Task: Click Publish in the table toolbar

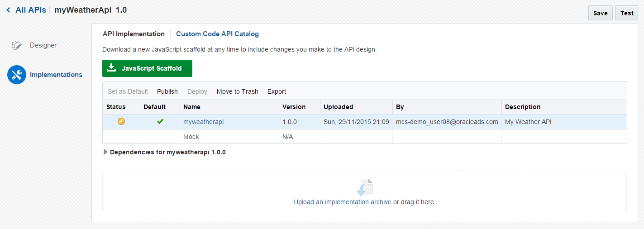Action: tap(167, 91)
